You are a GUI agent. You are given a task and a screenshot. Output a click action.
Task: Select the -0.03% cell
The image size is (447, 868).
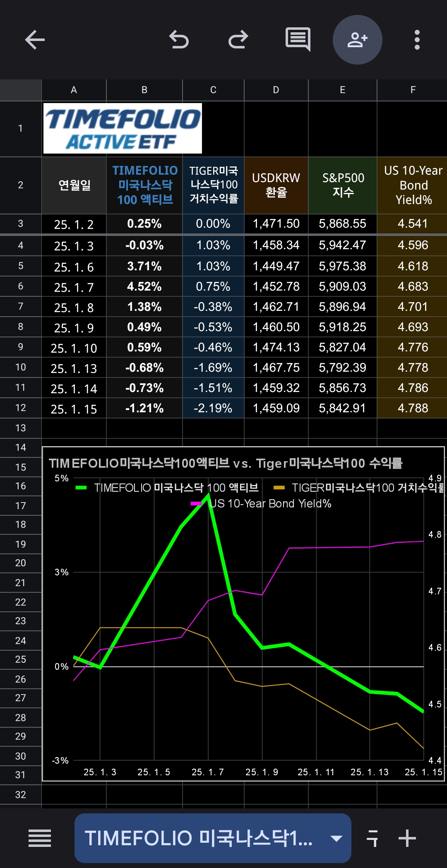click(x=144, y=245)
